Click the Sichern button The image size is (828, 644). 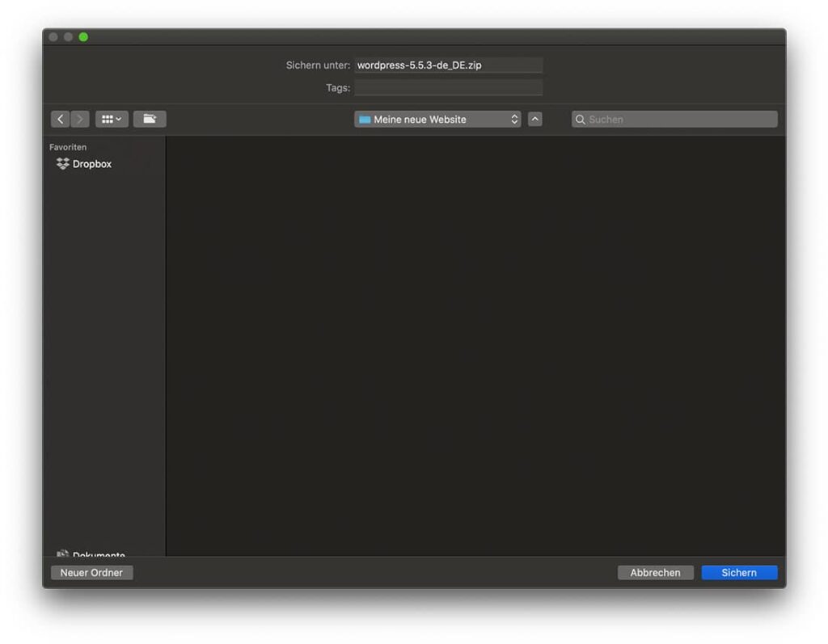click(739, 572)
